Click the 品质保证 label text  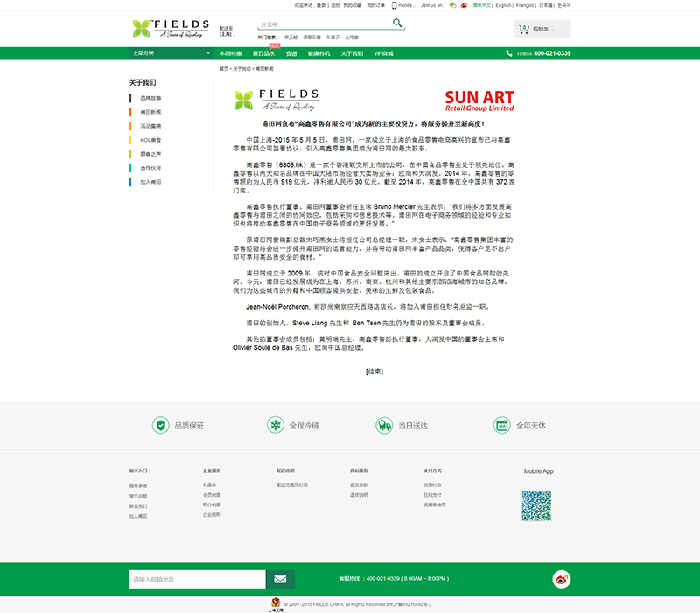(189, 426)
